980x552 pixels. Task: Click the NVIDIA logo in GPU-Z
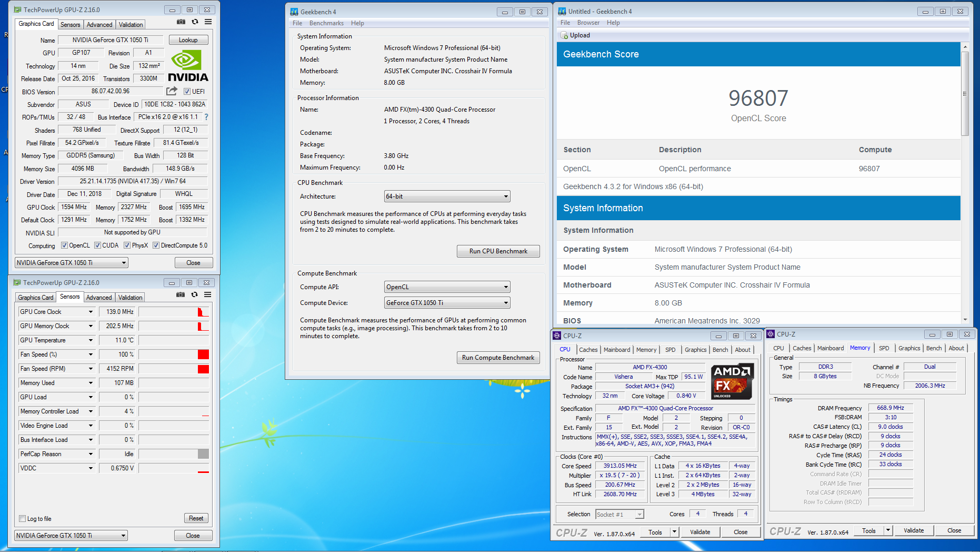(x=187, y=66)
